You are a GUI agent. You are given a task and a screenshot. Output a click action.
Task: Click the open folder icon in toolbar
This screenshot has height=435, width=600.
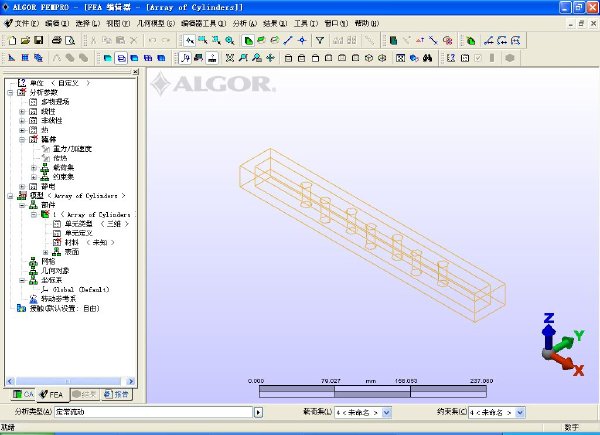point(25,40)
